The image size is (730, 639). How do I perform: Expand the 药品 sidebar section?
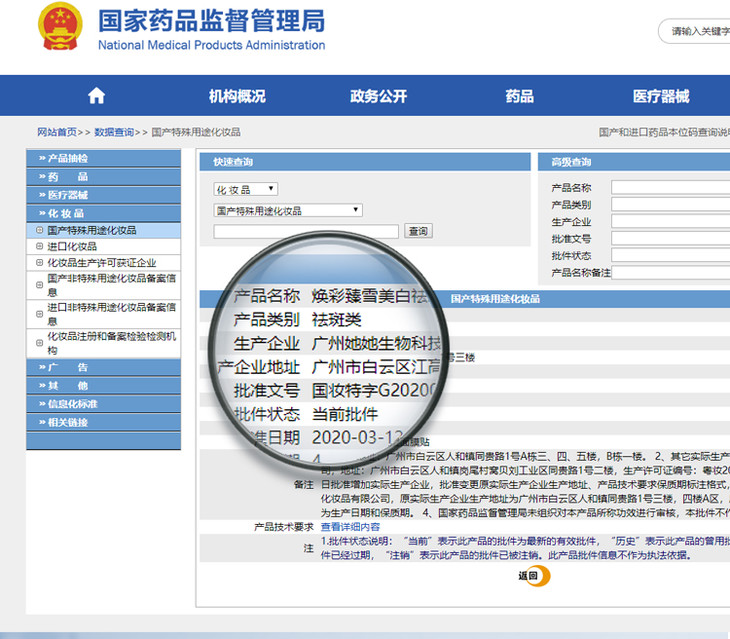pyautogui.click(x=103, y=177)
